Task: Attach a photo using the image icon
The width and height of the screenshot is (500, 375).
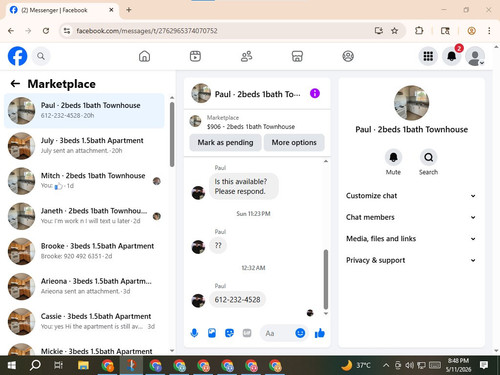Action: click(x=212, y=333)
